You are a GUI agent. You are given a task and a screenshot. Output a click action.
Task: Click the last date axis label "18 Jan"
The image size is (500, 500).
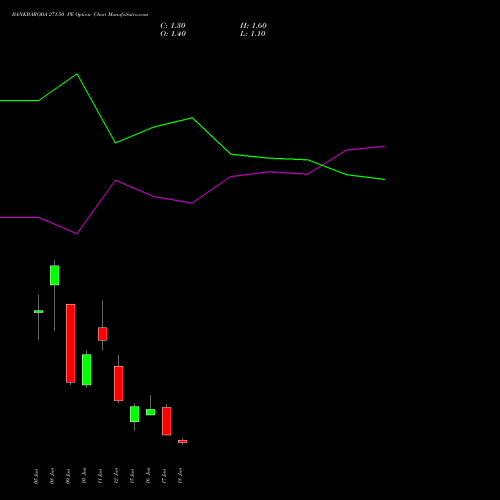(180, 476)
